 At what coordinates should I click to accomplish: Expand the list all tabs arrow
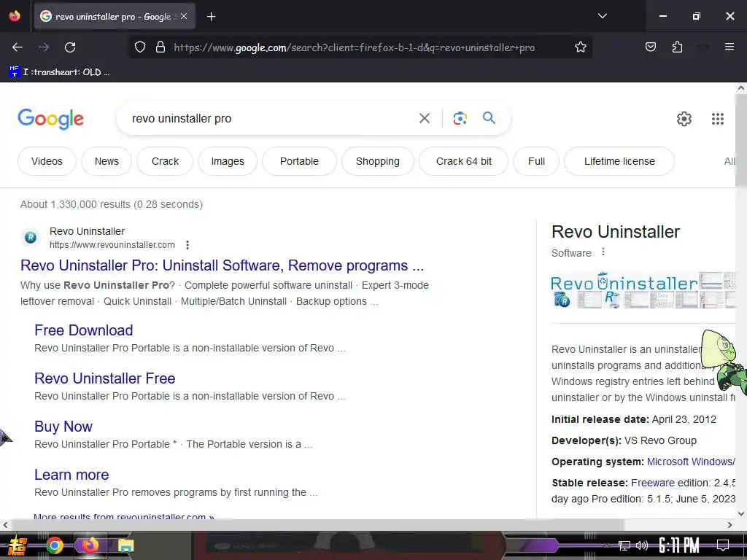tap(602, 16)
